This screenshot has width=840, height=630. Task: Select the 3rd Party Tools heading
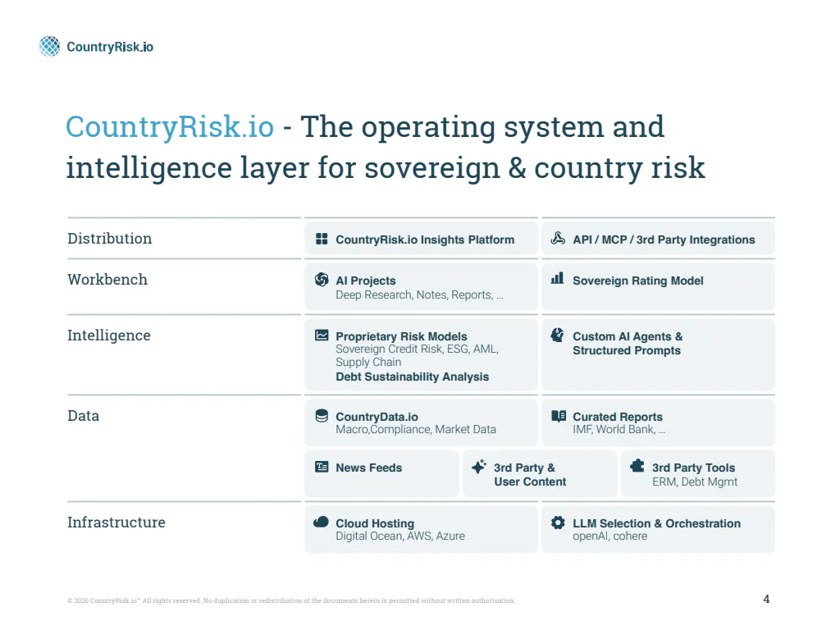[x=693, y=468]
